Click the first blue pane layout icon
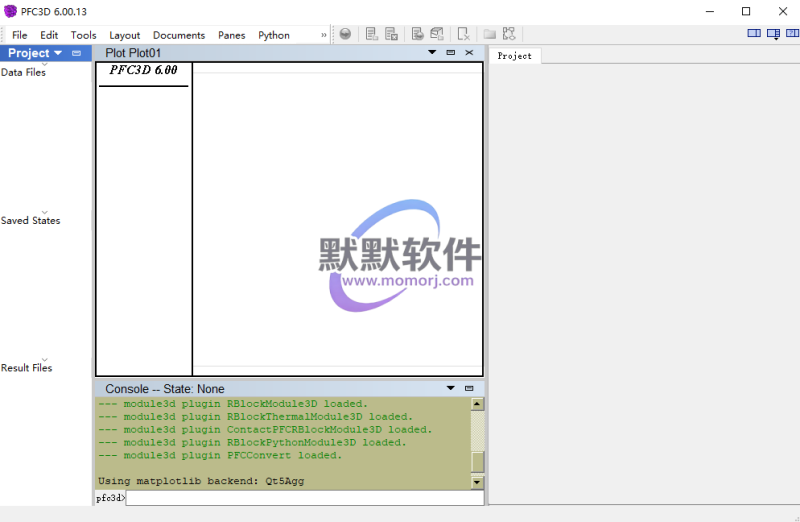Viewport: 800px width, 522px height. (x=754, y=33)
